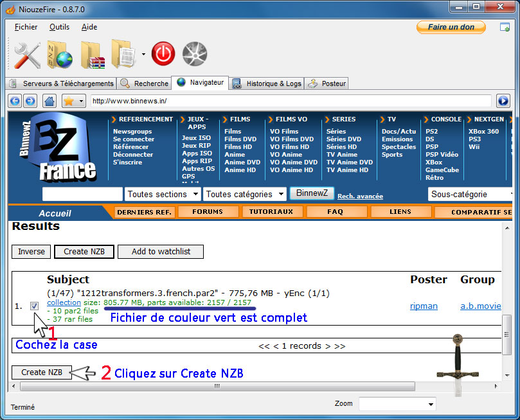Image resolution: width=520 pixels, height=420 pixels.
Task: Open the TUTORIAUX section
Action: coord(271,212)
